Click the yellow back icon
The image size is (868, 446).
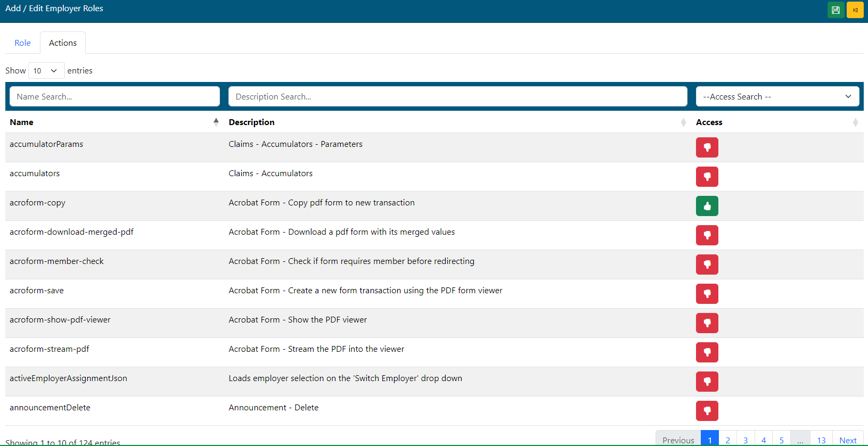(x=855, y=10)
